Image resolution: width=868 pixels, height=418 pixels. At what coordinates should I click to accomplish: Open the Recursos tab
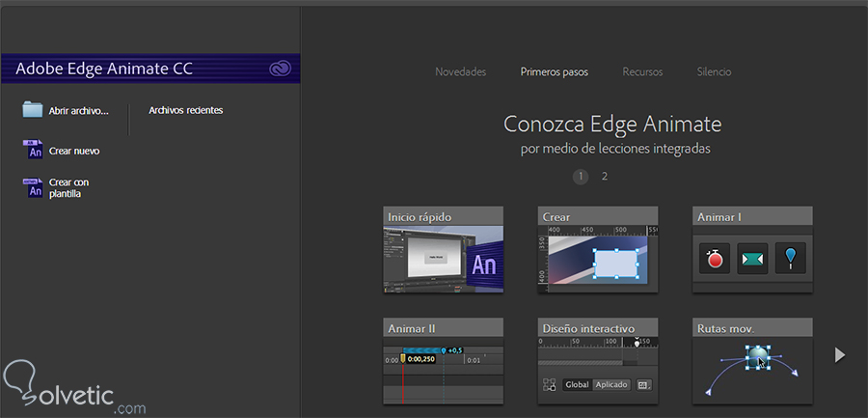642,72
